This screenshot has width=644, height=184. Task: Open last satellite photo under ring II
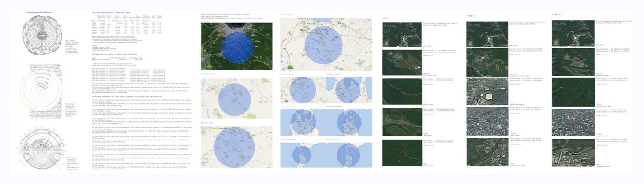tap(487, 151)
